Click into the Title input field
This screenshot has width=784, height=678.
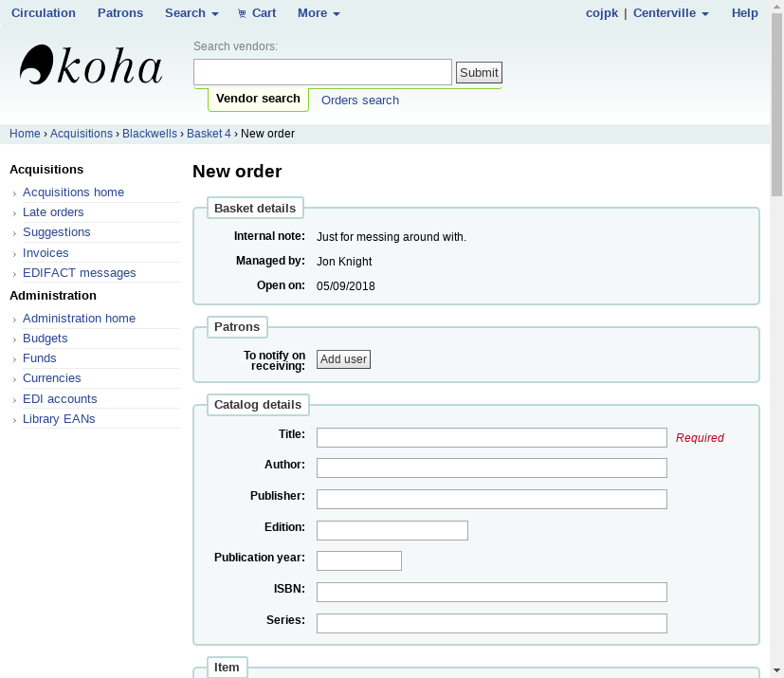point(491,437)
